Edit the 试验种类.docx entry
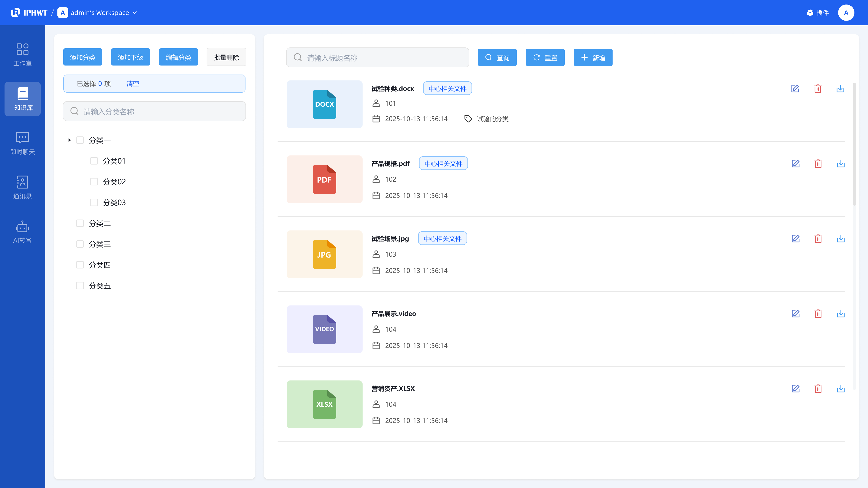The width and height of the screenshot is (868, 488). 795,89
